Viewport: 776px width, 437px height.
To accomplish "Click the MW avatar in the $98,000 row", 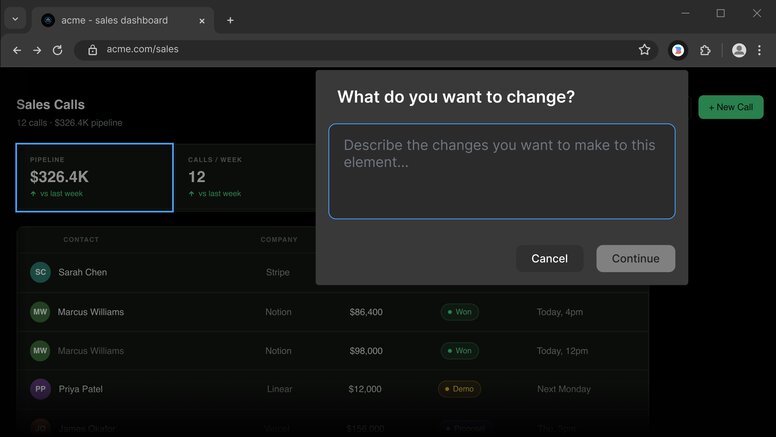I will [40, 351].
